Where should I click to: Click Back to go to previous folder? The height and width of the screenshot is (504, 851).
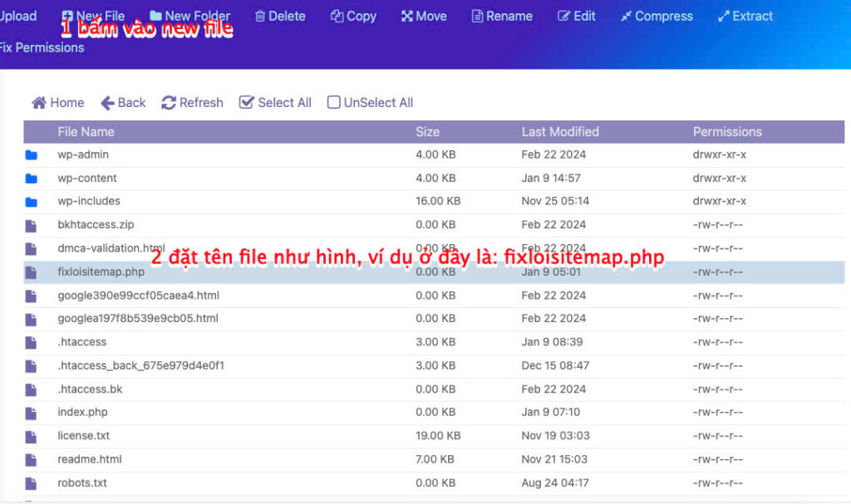tap(122, 102)
